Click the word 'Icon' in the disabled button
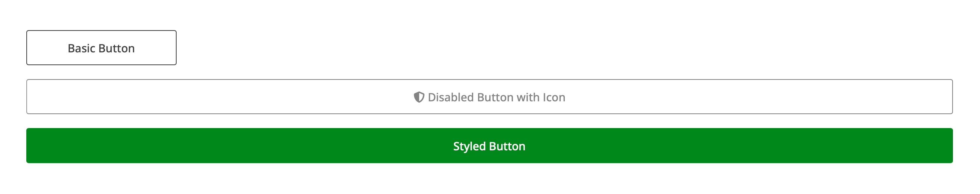This screenshot has height=194, width=980. point(554,97)
